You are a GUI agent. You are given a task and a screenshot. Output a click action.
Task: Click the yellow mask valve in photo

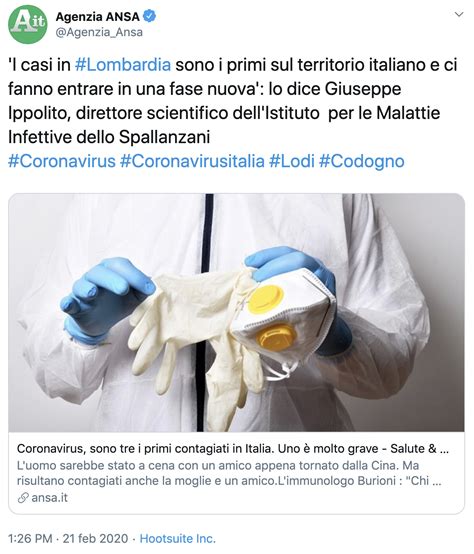click(x=266, y=299)
